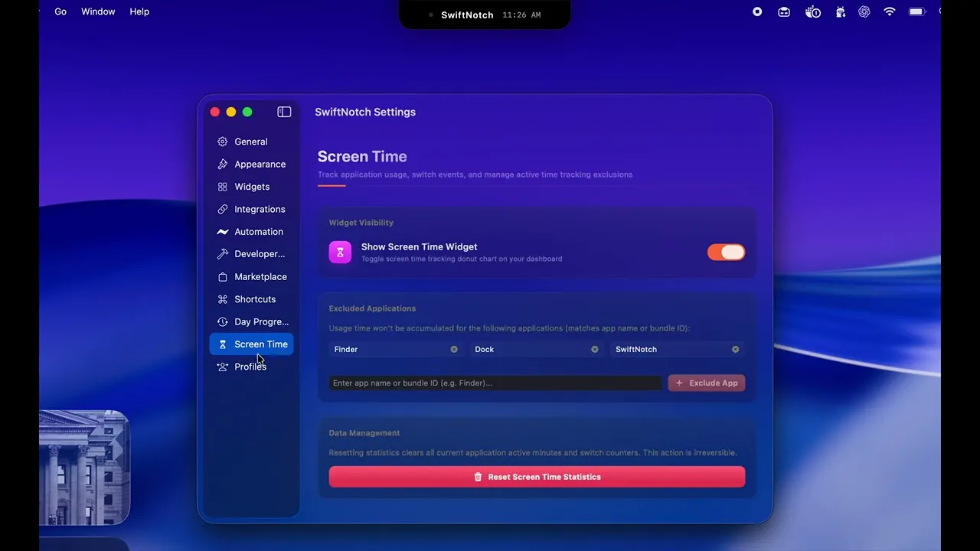Viewport: 980px width, 551px height.
Task: Select Profiles in the sidebar
Action: [251, 367]
